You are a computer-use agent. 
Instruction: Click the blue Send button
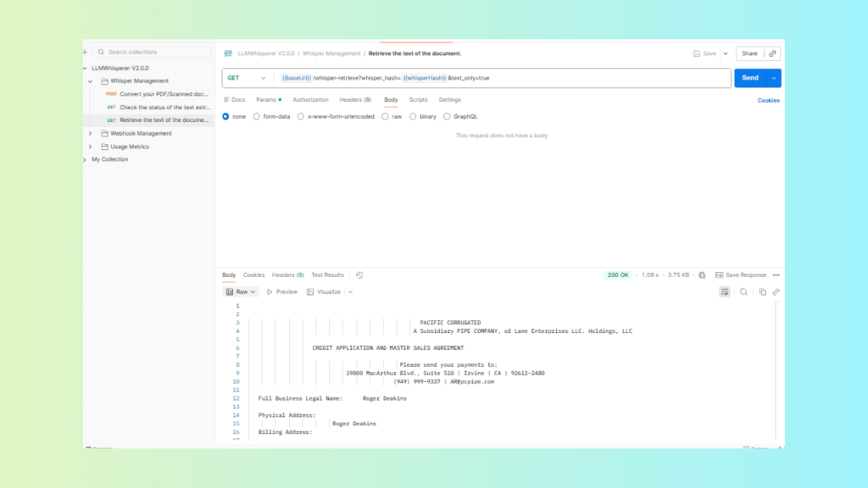pyautogui.click(x=749, y=78)
